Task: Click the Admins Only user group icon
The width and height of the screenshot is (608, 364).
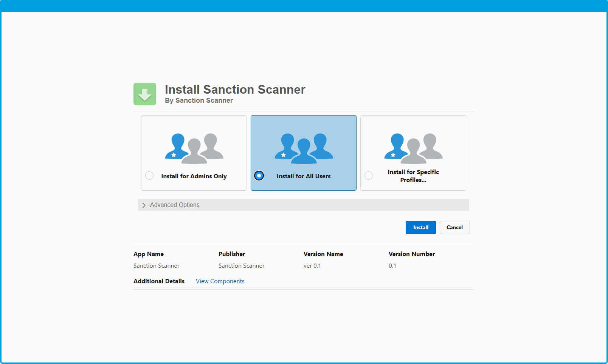Action: pos(194,148)
